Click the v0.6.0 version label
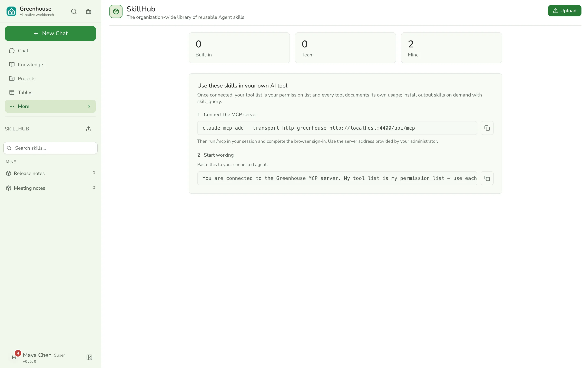Viewport: 588px width, 368px height. [29, 361]
